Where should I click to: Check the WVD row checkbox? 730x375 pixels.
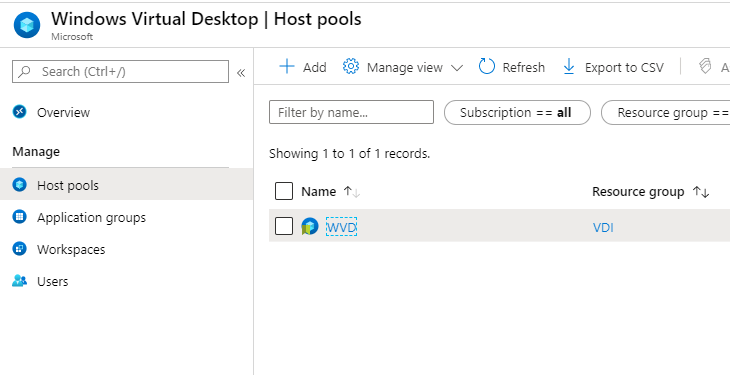click(x=284, y=226)
